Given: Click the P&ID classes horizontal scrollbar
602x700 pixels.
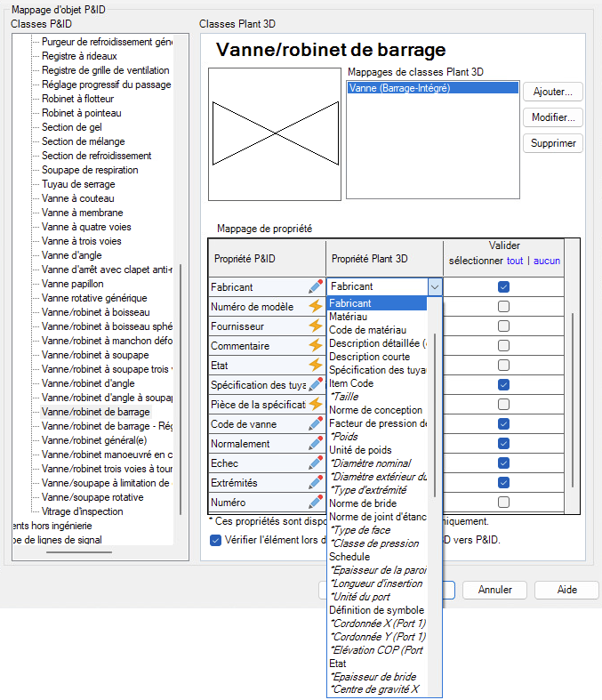Looking at the screenshot, I should (x=79, y=552).
